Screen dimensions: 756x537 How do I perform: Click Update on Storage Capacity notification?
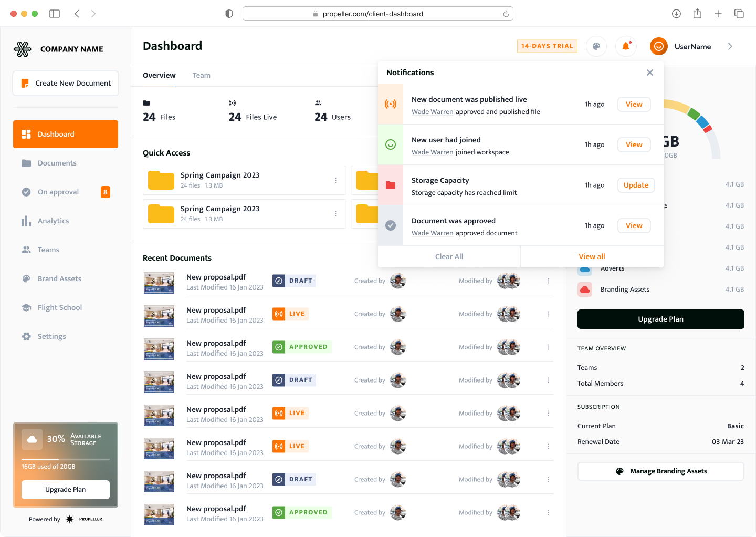[x=636, y=185]
